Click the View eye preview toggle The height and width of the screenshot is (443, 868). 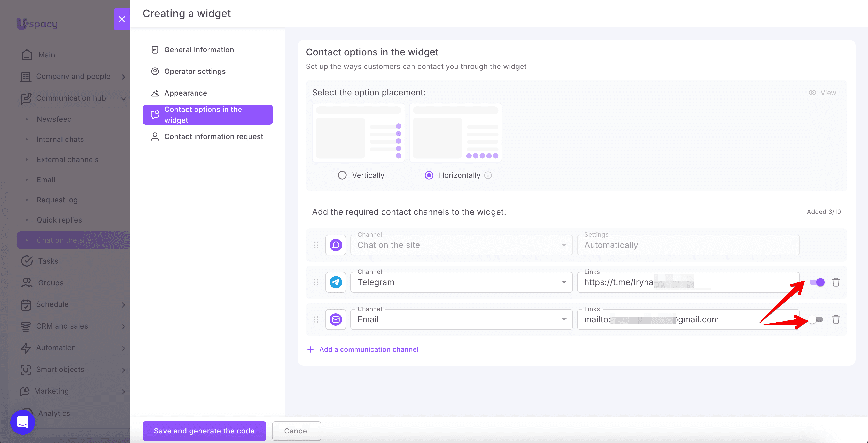tap(822, 93)
